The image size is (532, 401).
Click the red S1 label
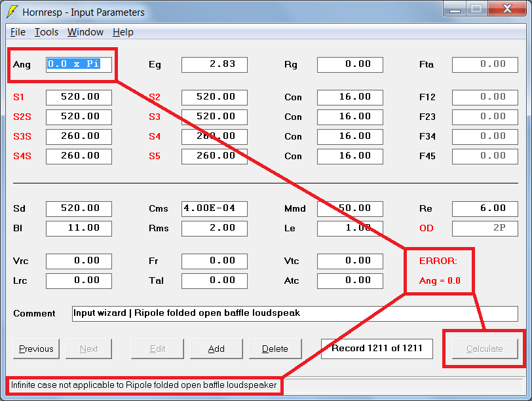click(18, 97)
